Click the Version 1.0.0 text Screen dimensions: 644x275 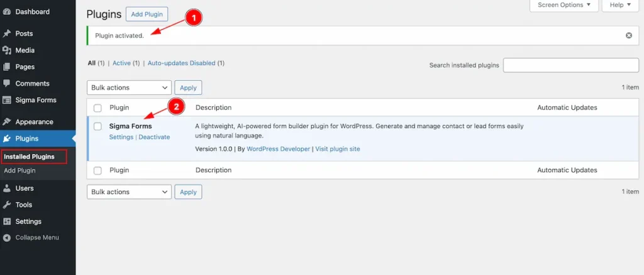(214, 149)
